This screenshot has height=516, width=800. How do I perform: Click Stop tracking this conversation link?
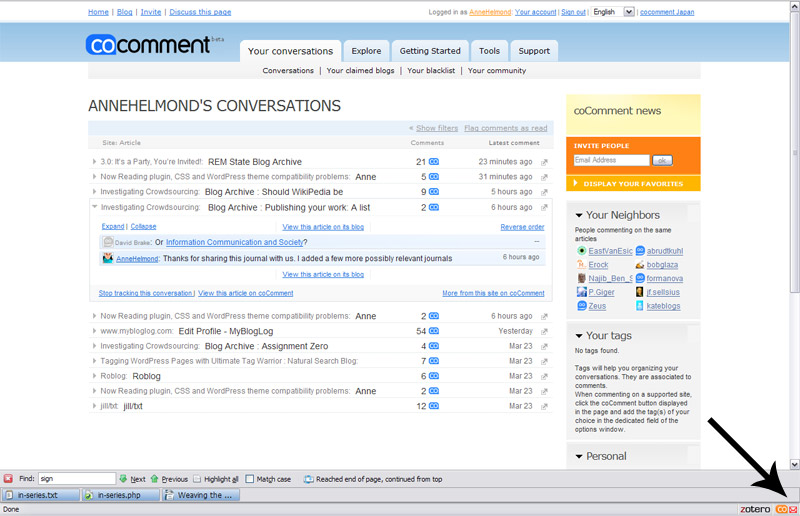point(146,293)
